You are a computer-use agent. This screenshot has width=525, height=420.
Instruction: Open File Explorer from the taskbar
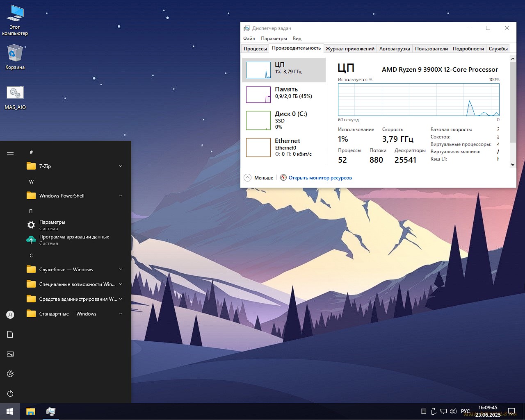click(x=30, y=411)
